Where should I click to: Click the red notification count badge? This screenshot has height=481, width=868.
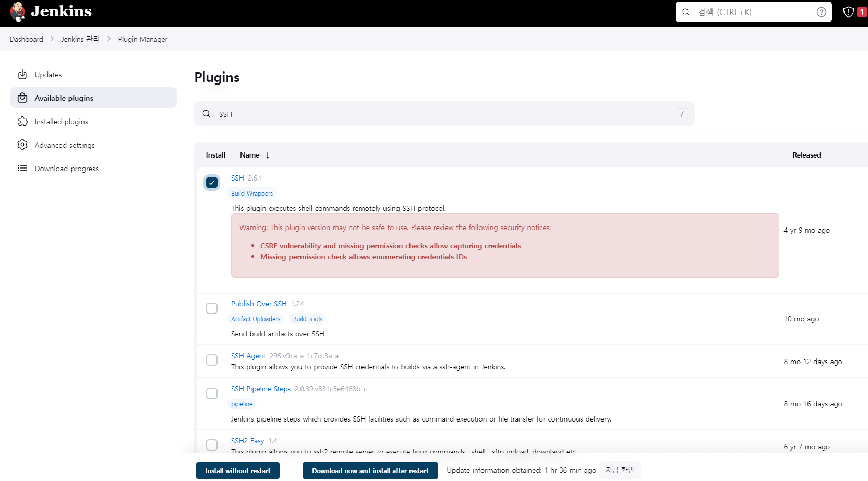tap(862, 12)
